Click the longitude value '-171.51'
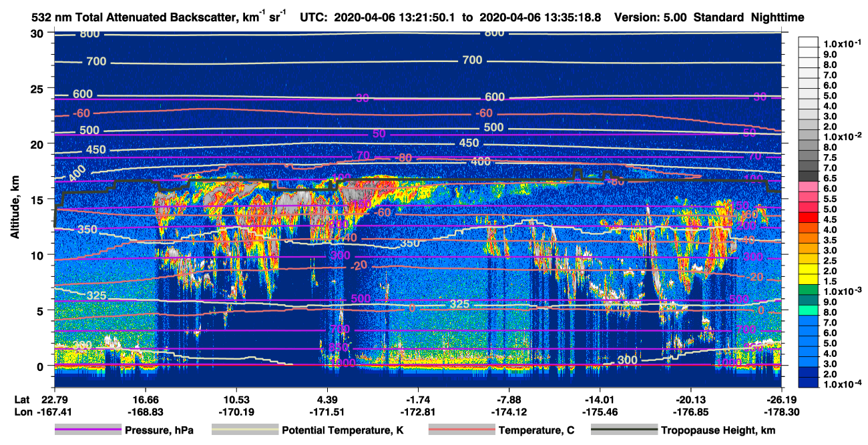This screenshot has width=868, height=445. tap(327, 412)
